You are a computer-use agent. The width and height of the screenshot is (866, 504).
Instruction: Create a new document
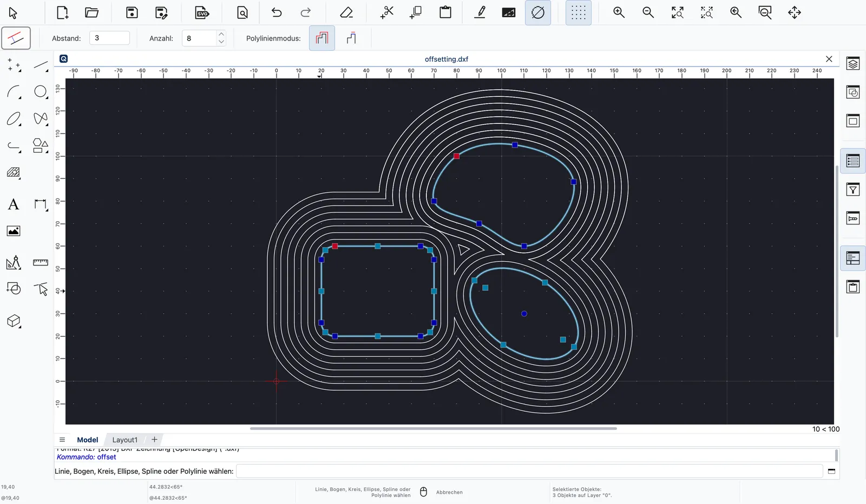(x=62, y=12)
